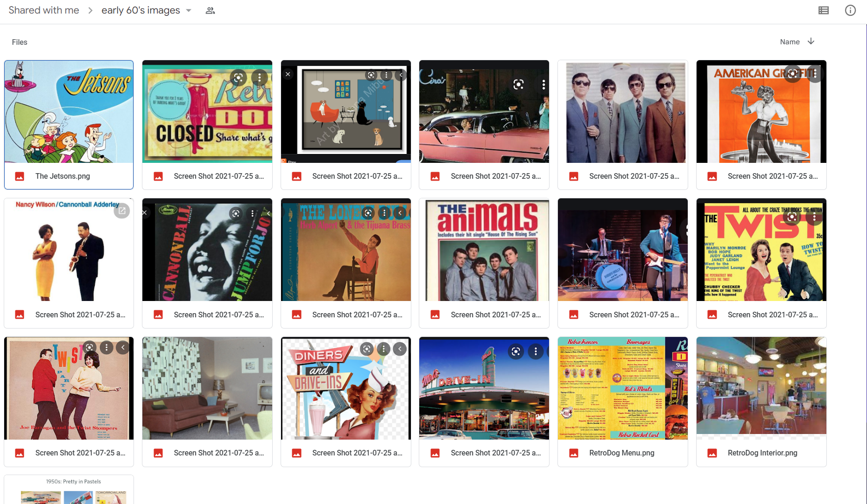The image size is (867, 504).
Task: Click image icon below Diners and Drive-Ins thumbnail
Action: 296,453
